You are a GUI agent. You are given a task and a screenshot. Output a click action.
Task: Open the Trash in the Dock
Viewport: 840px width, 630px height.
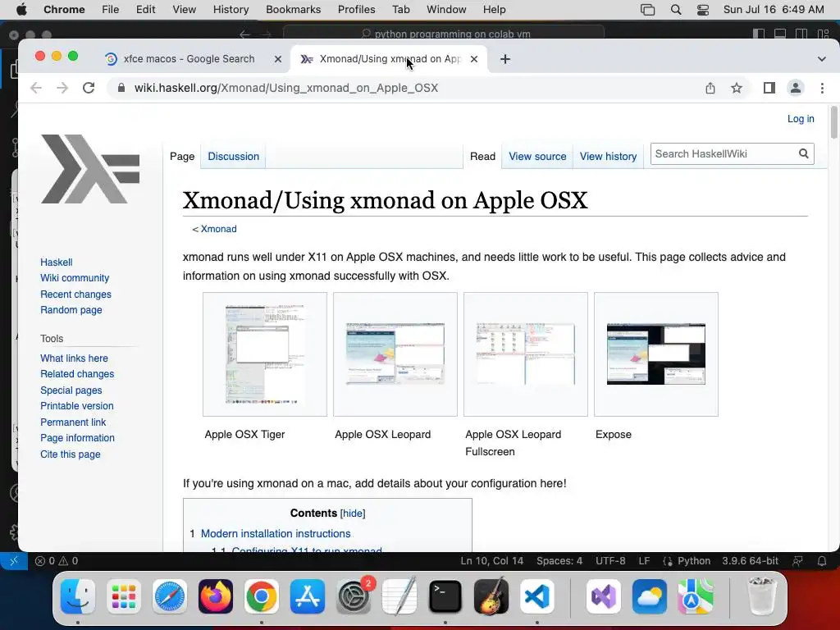tap(761, 596)
